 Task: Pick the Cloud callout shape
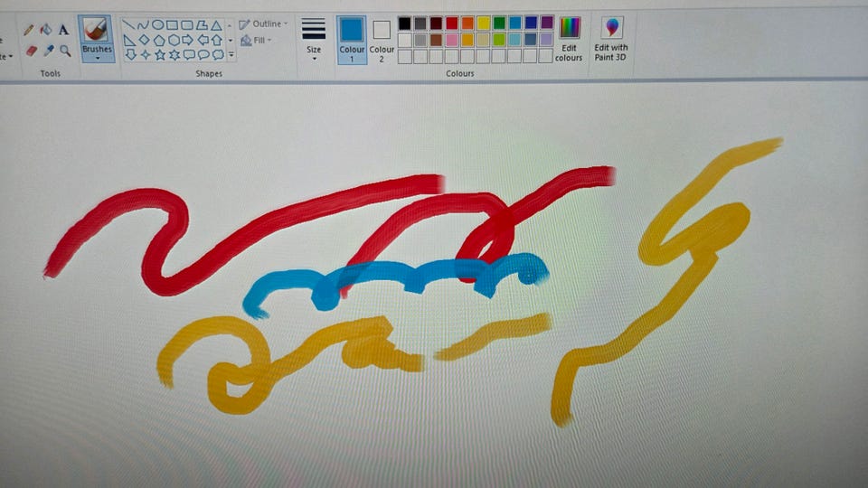[218, 54]
